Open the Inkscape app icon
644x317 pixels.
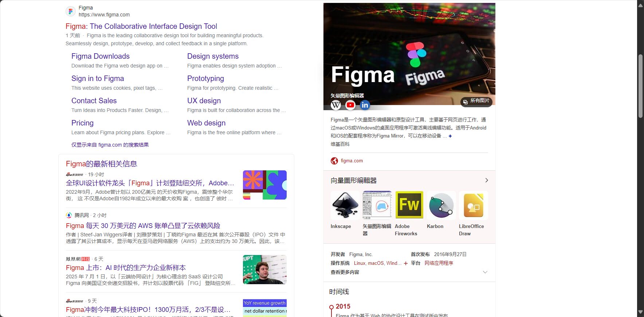coord(345,205)
